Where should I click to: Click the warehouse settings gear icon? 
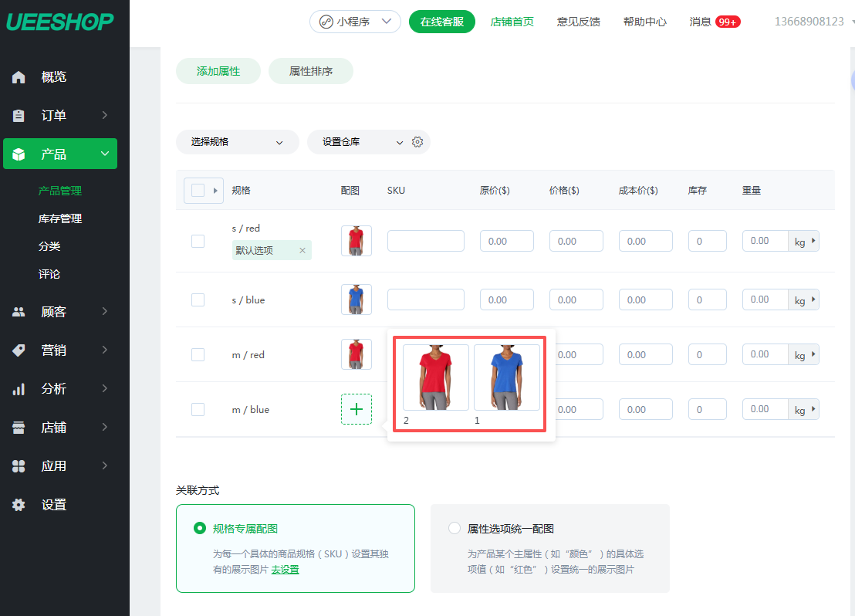coord(417,142)
